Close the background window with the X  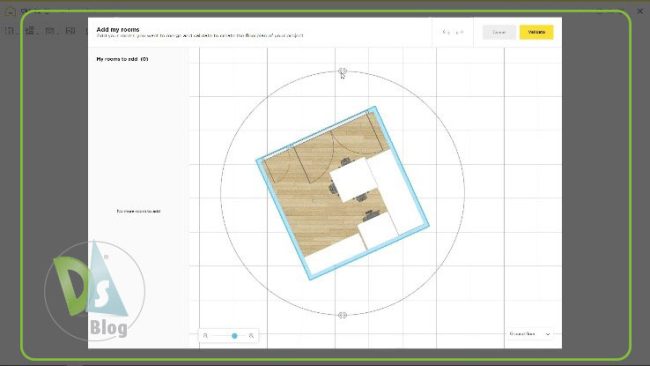click(x=640, y=11)
